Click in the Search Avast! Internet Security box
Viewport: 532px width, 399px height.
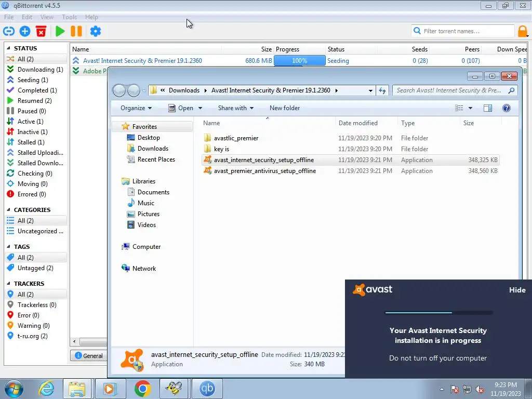455,90
